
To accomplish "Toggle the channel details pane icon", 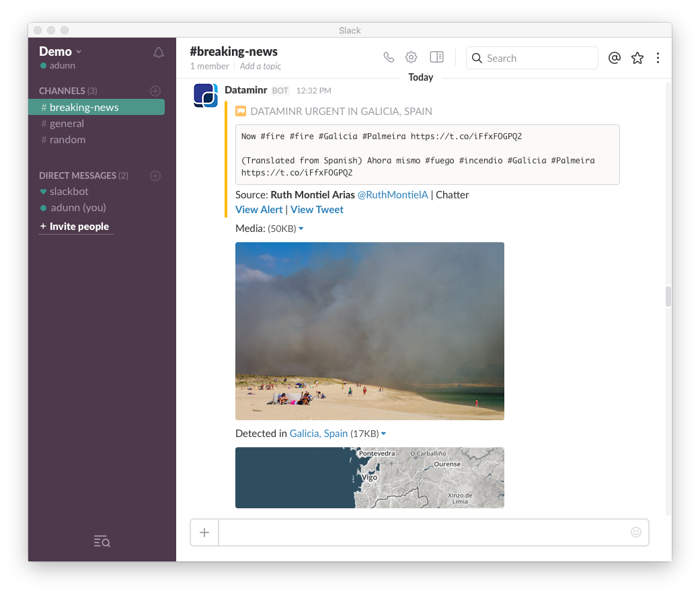I will coord(436,57).
